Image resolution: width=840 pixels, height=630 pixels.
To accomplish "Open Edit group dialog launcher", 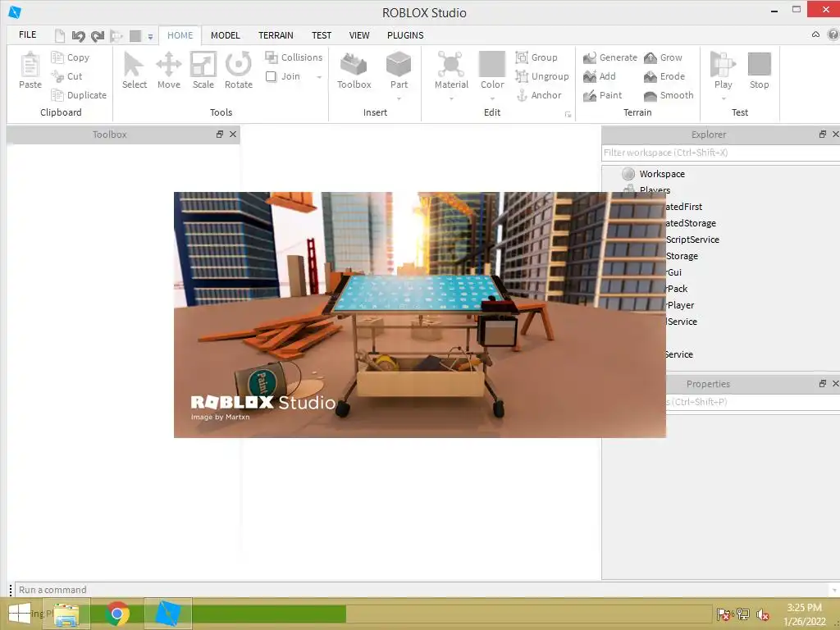I will (x=568, y=114).
